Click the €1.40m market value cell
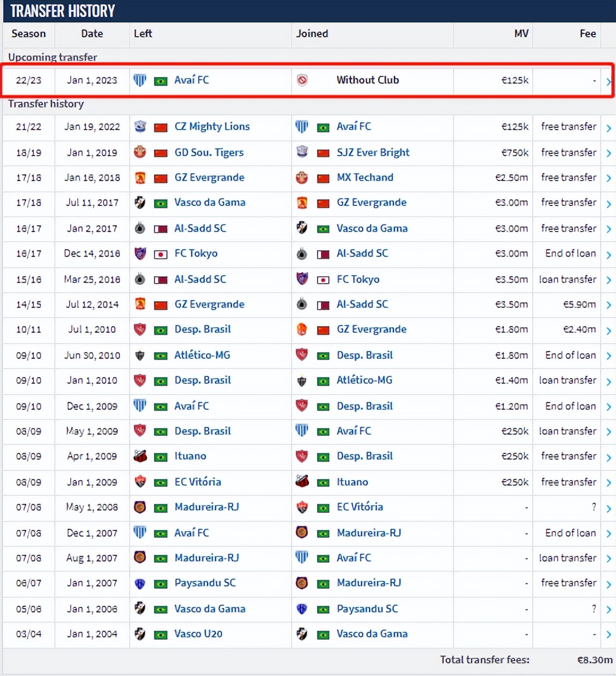Viewport: 616px width, 676px height. coord(511,380)
